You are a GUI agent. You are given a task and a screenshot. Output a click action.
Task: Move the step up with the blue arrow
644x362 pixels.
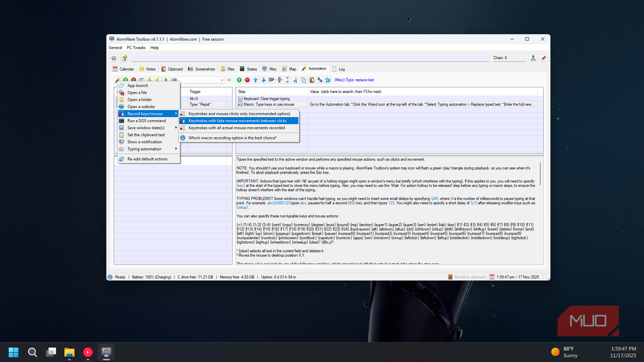click(256, 80)
